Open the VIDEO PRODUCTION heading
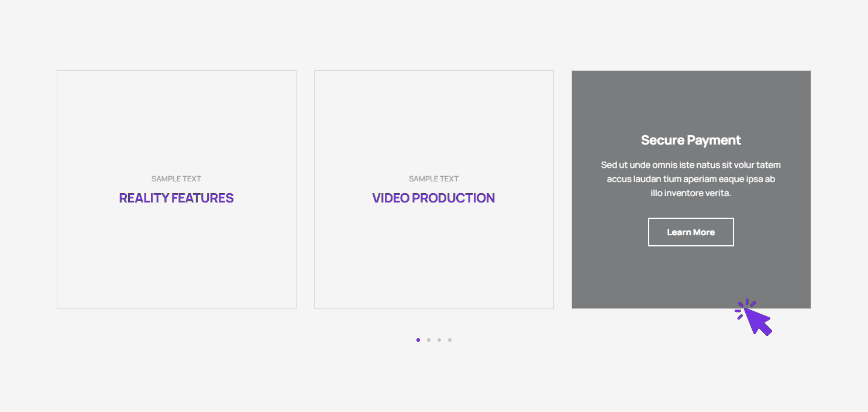The image size is (868, 412). pyautogui.click(x=433, y=198)
